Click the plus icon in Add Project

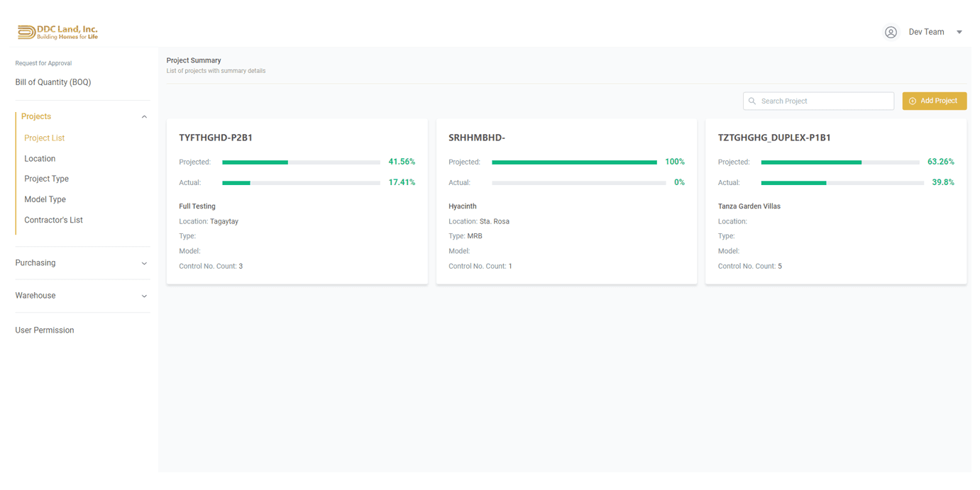coord(913,101)
